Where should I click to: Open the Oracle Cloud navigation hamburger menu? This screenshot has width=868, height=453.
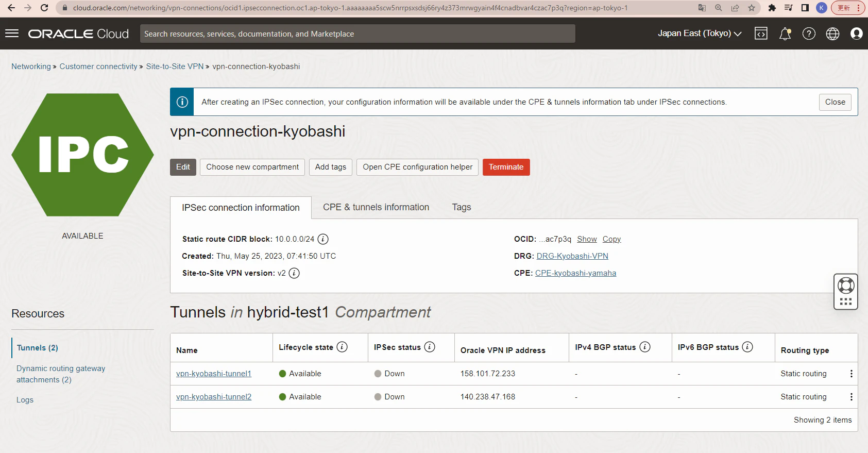point(12,33)
